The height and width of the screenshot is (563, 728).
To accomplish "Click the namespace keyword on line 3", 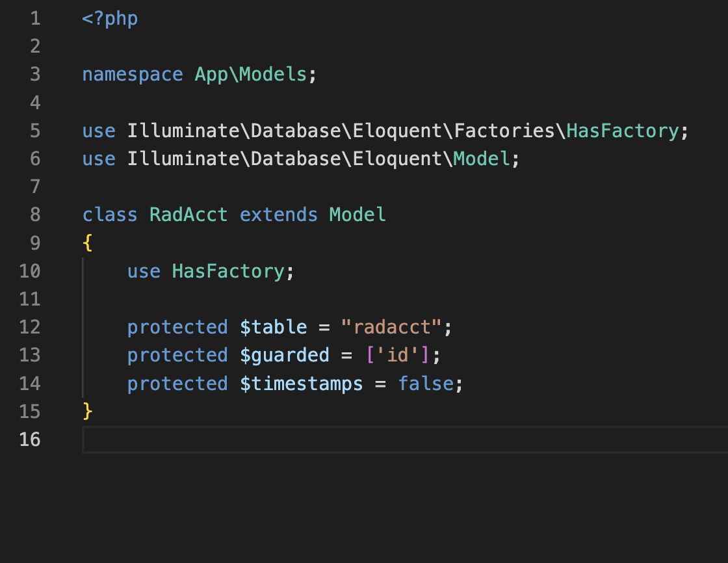I will click(132, 74).
